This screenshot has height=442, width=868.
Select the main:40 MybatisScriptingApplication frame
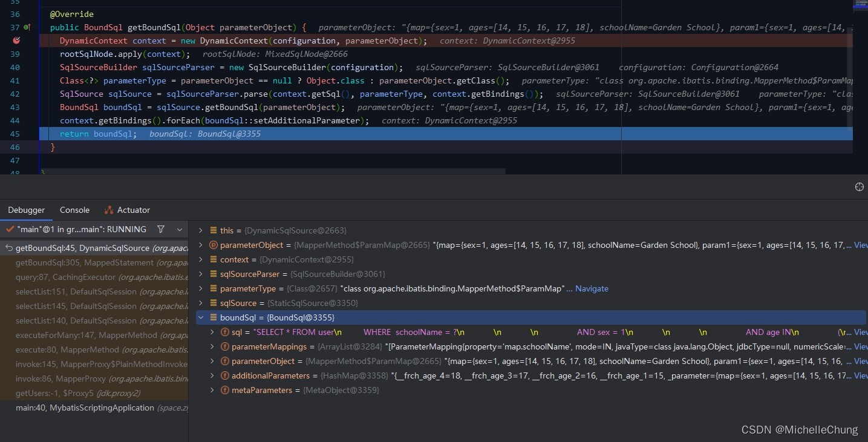tap(94, 408)
